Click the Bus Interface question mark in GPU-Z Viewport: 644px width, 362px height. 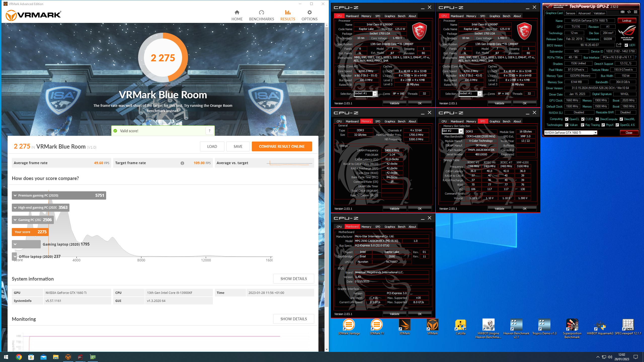pos(635,57)
